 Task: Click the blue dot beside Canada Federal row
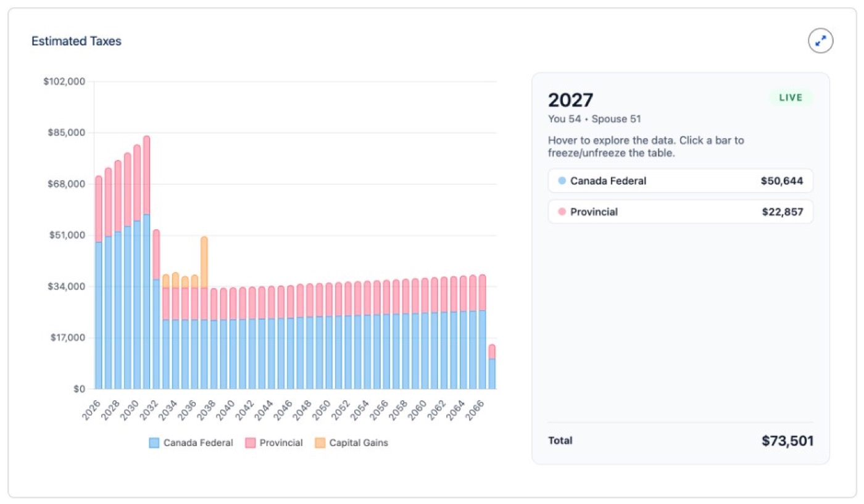pos(562,181)
